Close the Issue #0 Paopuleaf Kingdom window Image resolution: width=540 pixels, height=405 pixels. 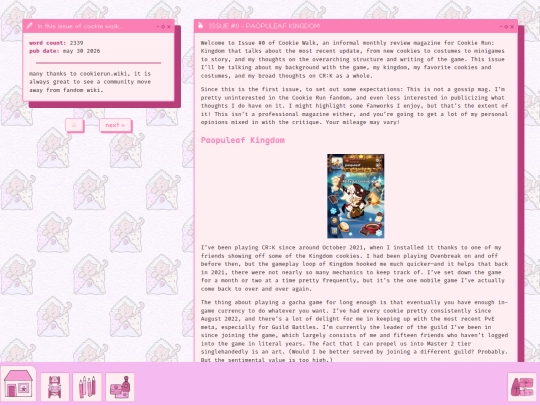click(512, 27)
